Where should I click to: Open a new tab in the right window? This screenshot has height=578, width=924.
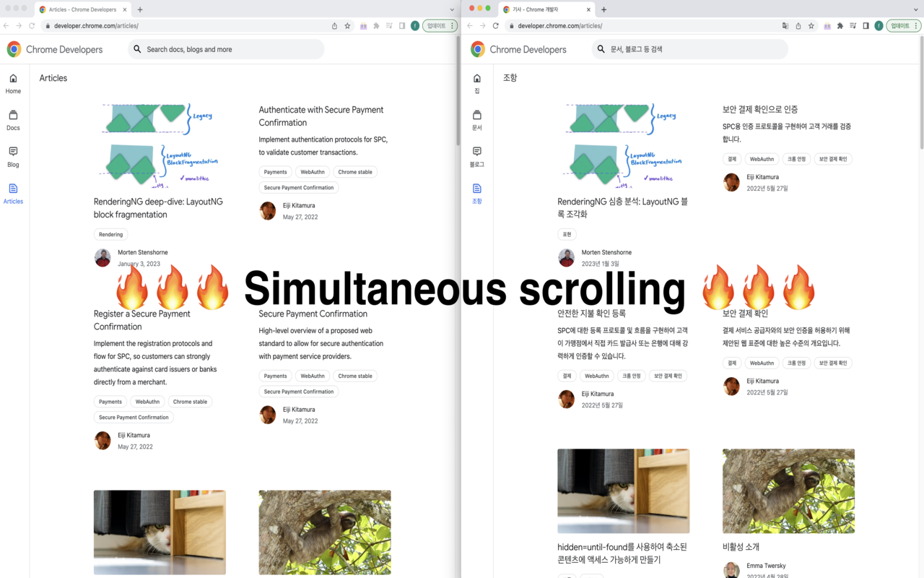604,9
